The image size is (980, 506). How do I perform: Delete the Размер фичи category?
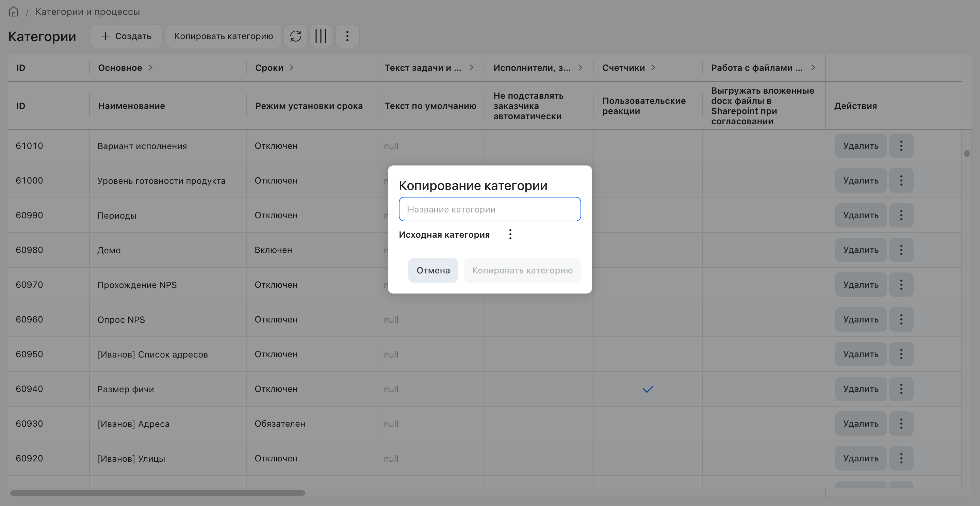pyautogui.click(x=861, y=389)
